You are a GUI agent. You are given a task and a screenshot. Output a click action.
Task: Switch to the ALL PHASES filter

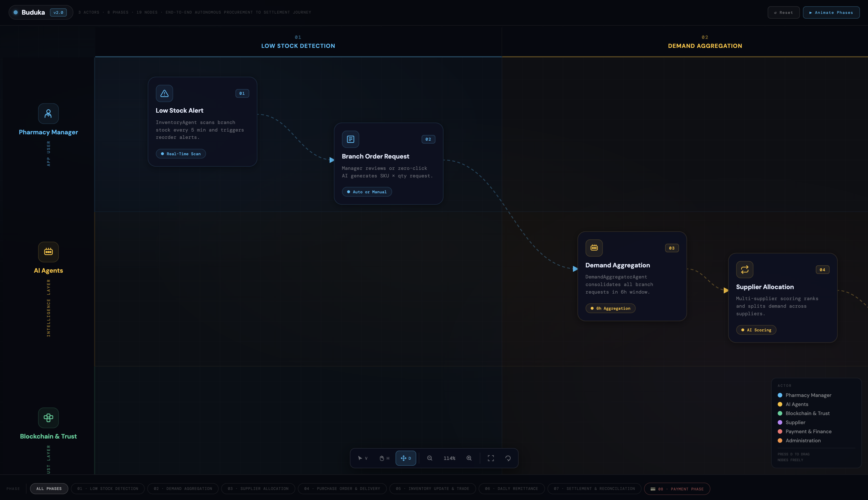[x=49, y=488]
